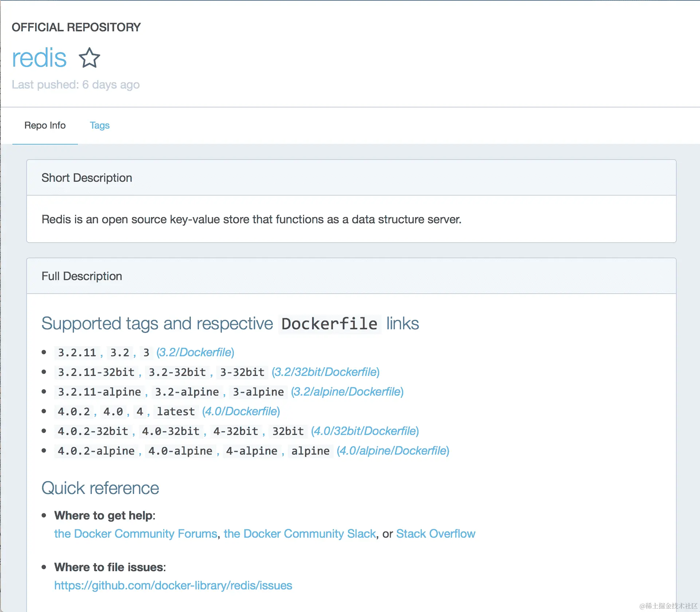
Task: Go to Stack Overflow link
Action: pos(436,534)
